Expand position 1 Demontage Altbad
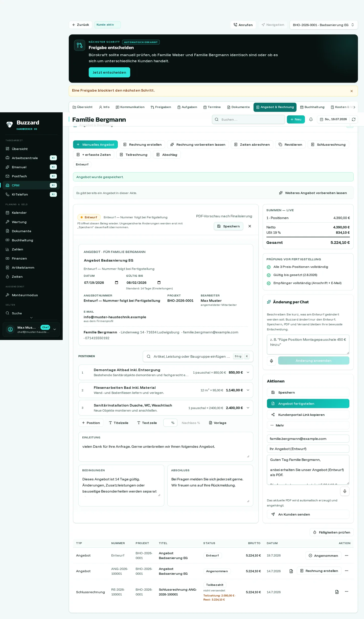This screenshot has height=619, width=364. 248,372
